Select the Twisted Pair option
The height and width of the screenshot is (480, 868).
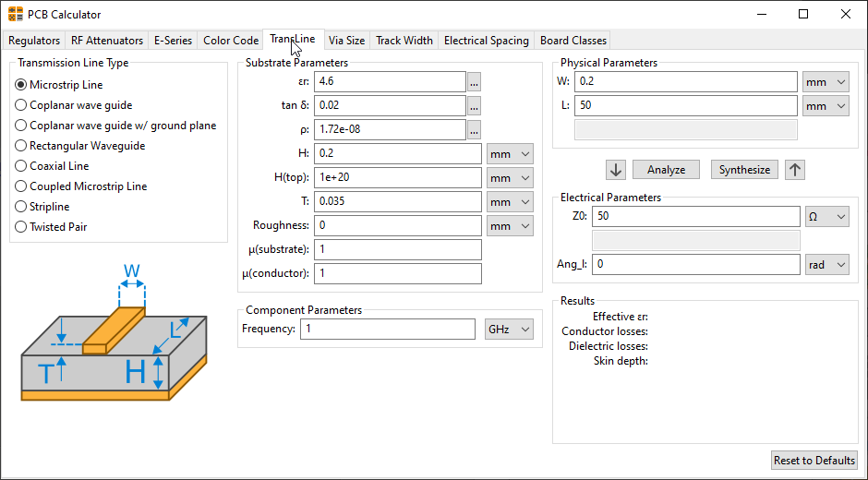point(21,227)
